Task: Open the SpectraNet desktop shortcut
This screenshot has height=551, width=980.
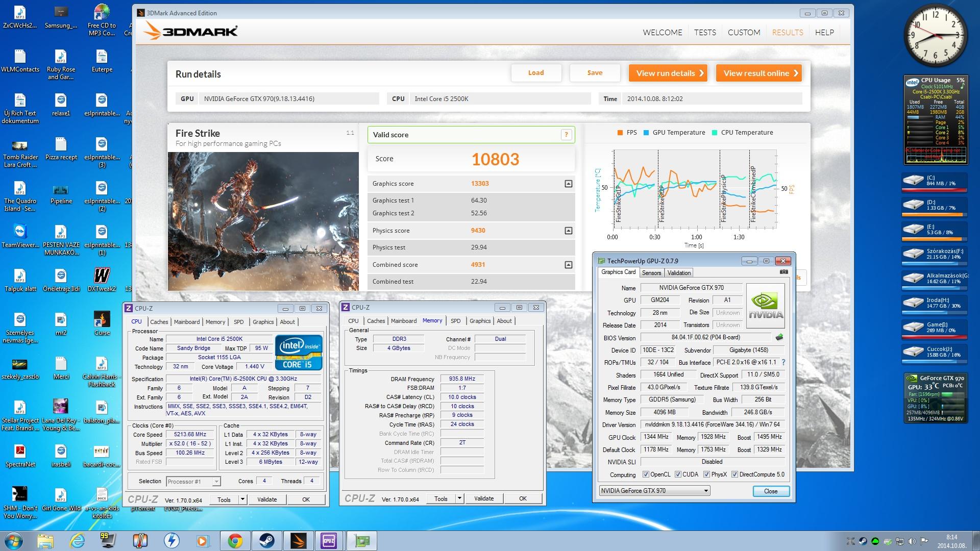Action: tap(19, 452)
